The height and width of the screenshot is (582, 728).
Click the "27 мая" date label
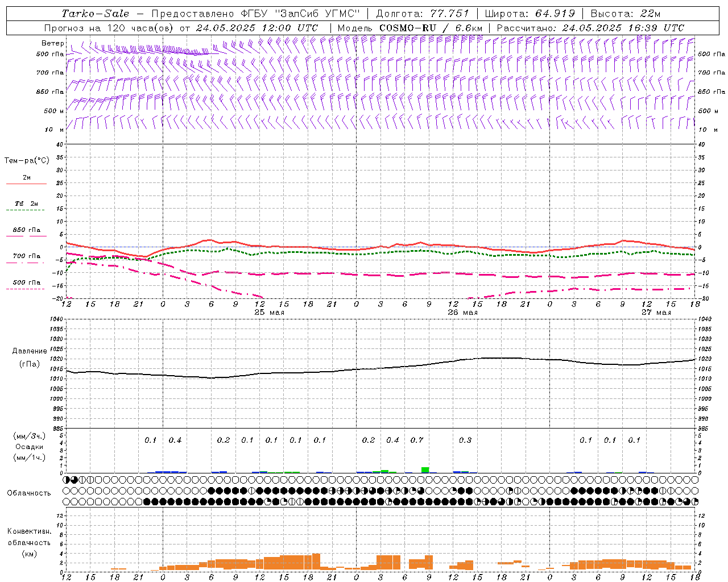point(656,313)
